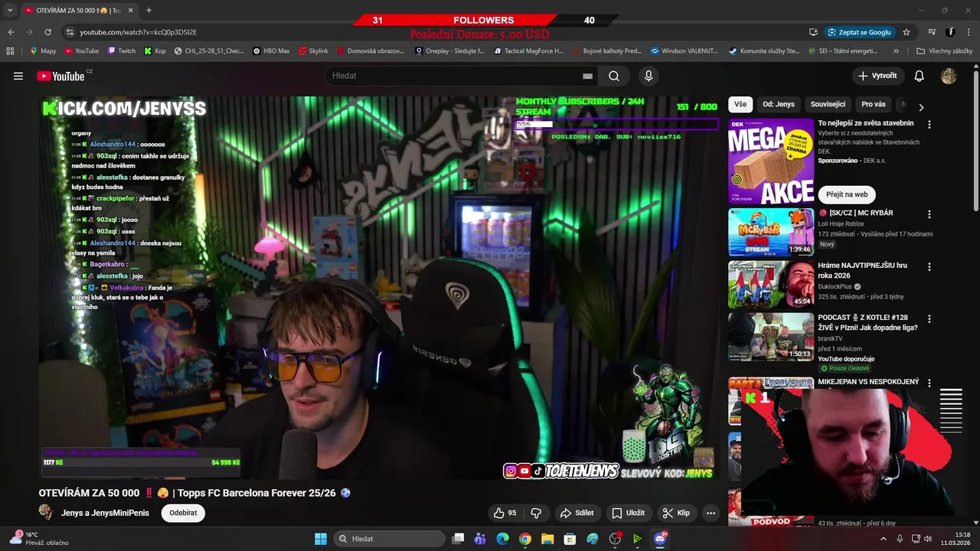Image resolution: width=980 pixels, height=551 pixels.
Task: Reload the page in Chrome
Action: point(47,32)
